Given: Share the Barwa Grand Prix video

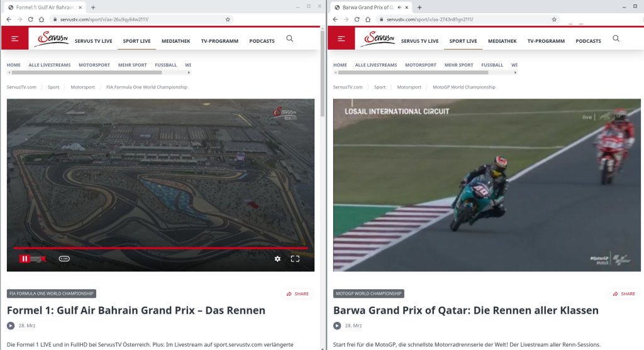Looking at the screenshot, I should (x=624, y=294).
